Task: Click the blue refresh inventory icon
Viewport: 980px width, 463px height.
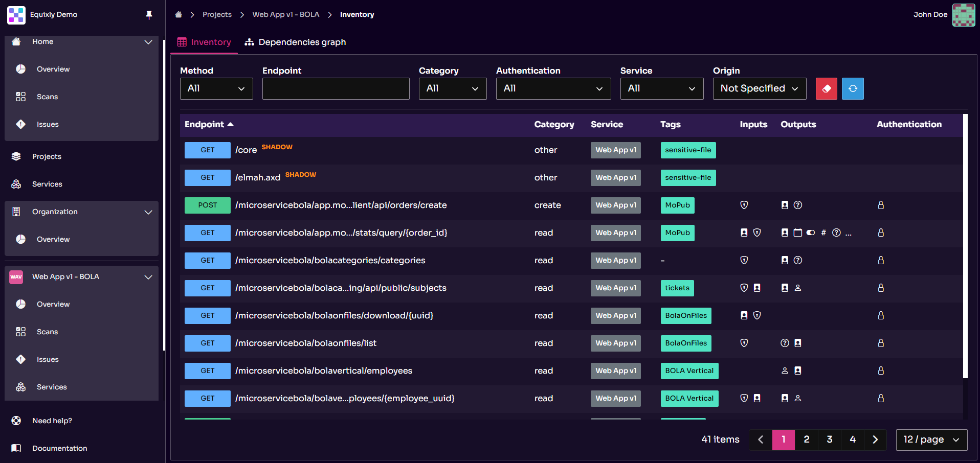Action: coord(852,88)
